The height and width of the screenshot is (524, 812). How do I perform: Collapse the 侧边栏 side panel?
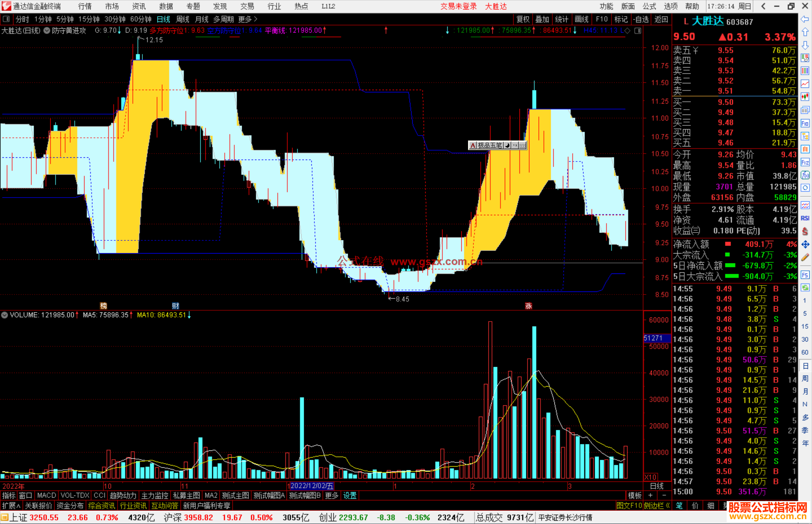click(657, 506)
